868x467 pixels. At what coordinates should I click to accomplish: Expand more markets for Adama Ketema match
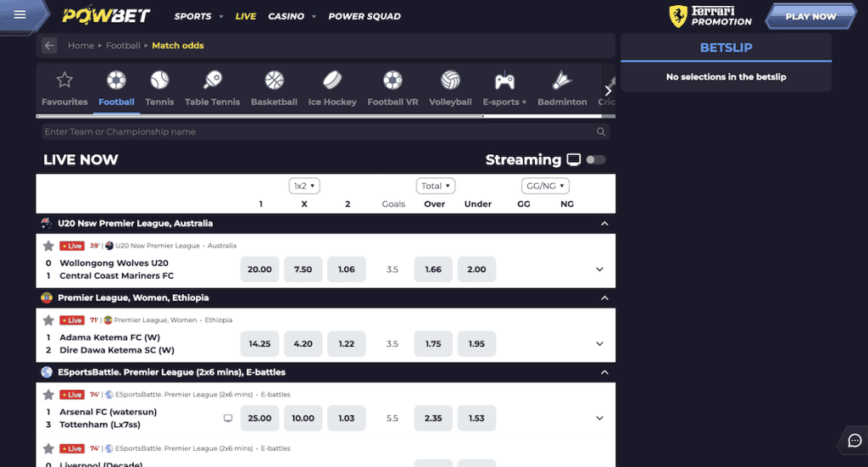pos(599,343)
